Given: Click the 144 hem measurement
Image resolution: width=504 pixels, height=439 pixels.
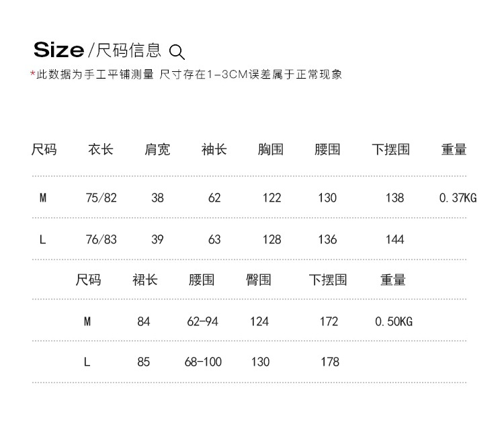Looking at the screenshot, I should coord(395,239).
